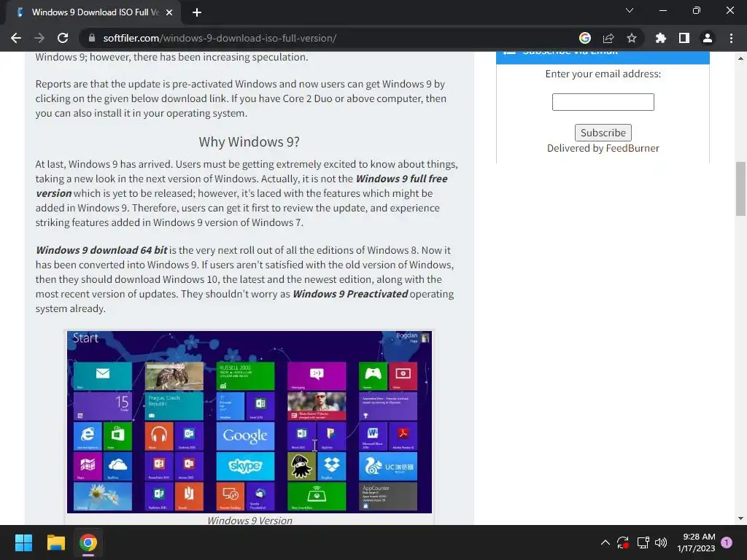Image resolution: width=747 pixels, height=560 pixels.
Task: Open the Chrome profile menu
Action: [x=708, y=38]
